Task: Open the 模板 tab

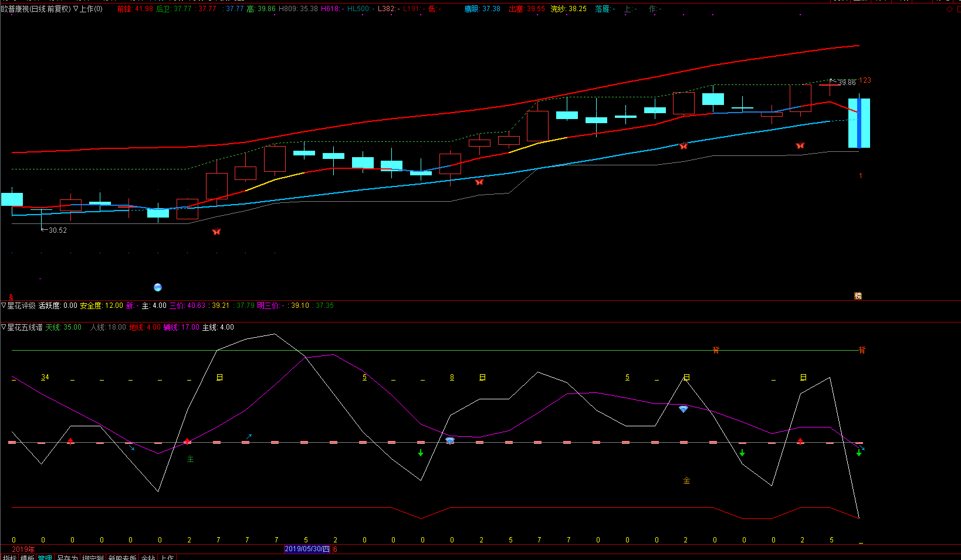Action: coord(28,557)
